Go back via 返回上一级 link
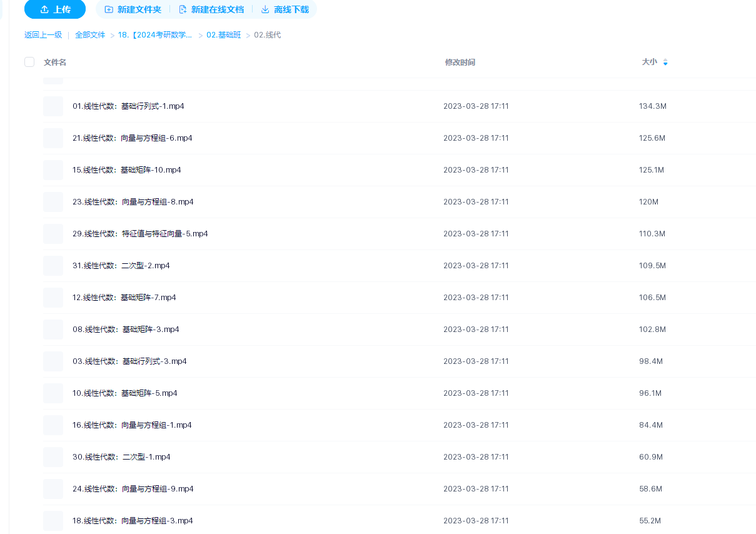 coord(43,35)
